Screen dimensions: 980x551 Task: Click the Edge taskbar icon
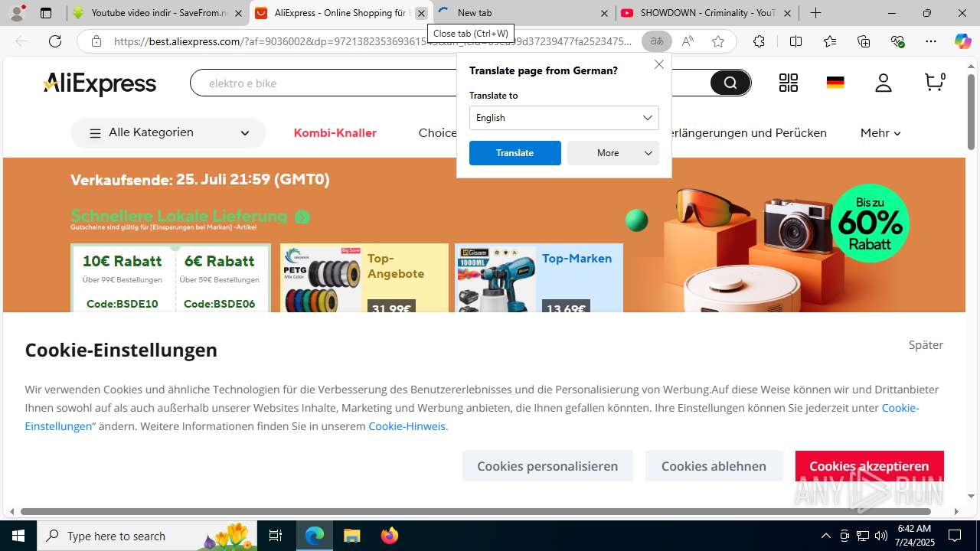(x=315, y=536)
